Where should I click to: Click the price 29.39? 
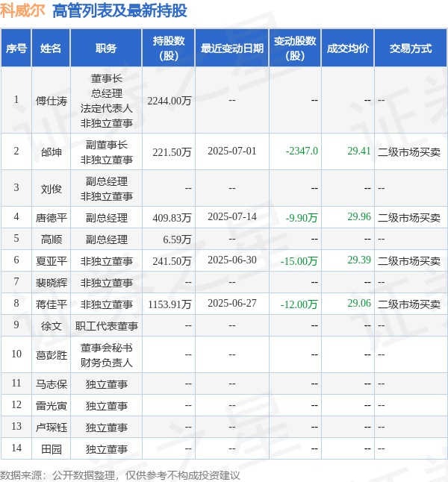click(x=359, y=260)
